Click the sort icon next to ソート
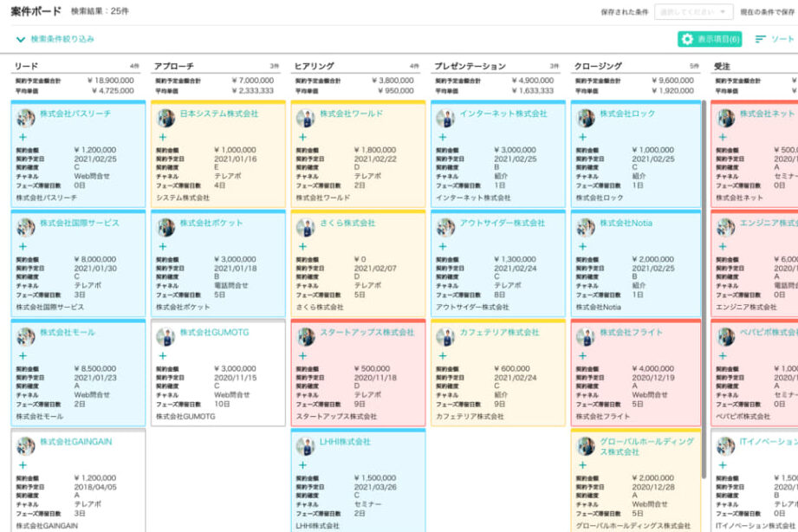798x532 pixels. coord(761,39)
